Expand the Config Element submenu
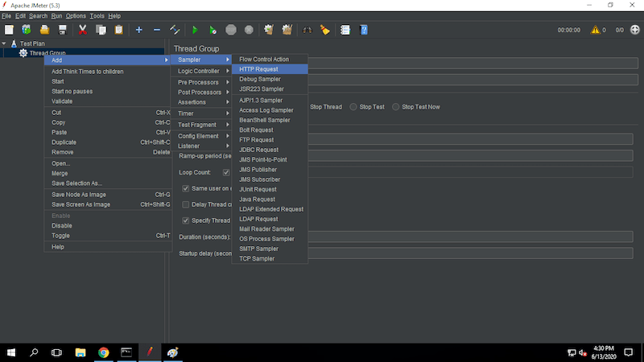This screenshot has height=362, width=644. pyautogui.click(x=202, y=136)
